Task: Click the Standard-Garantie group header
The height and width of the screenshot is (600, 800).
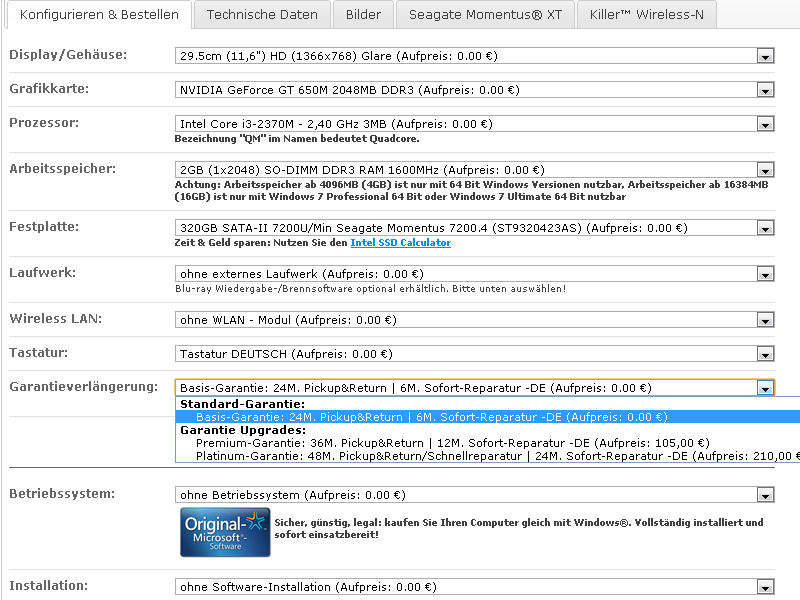Action: pyautogui.click(x=242, y=404)
